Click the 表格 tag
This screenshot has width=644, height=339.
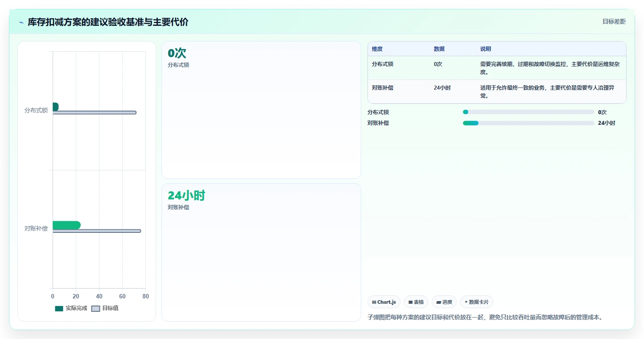click(416, 302)
